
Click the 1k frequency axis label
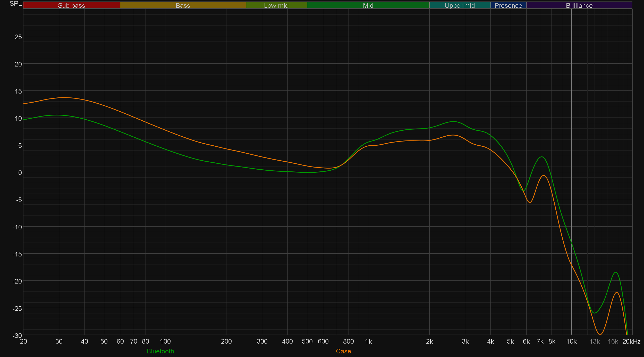[x=368, y=341]
